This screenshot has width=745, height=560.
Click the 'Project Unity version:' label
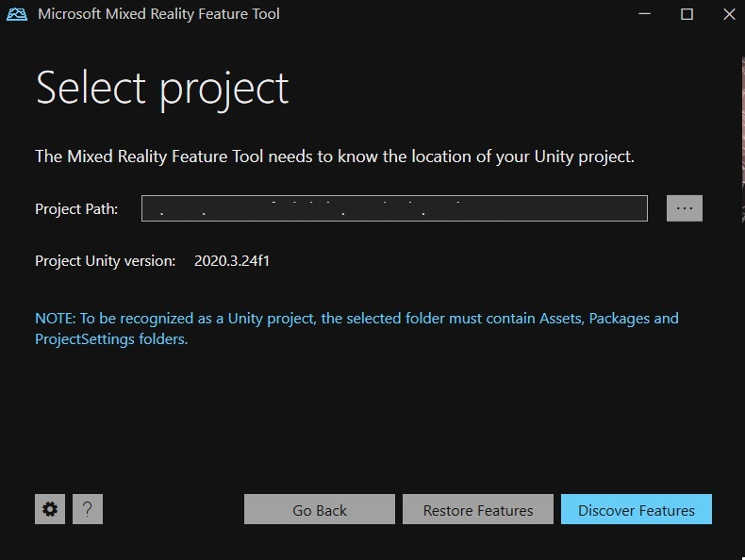[106, 261]
